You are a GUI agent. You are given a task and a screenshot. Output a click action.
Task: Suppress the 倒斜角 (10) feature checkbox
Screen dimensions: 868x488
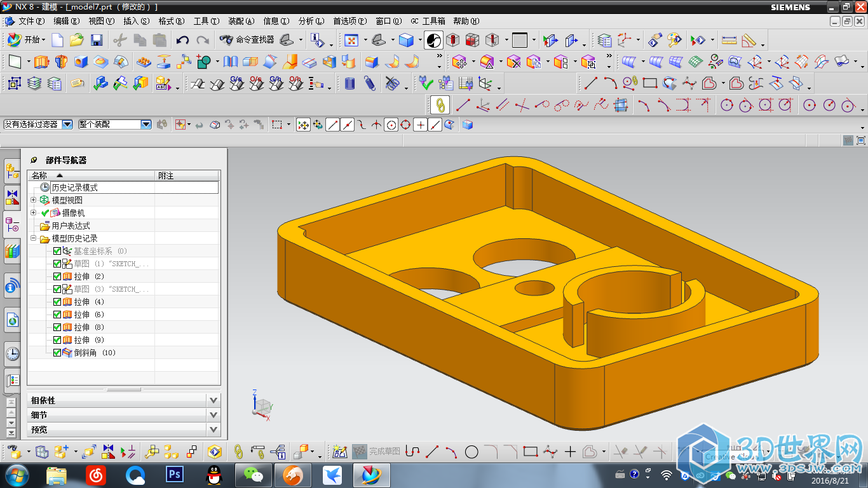coord(57,353)
